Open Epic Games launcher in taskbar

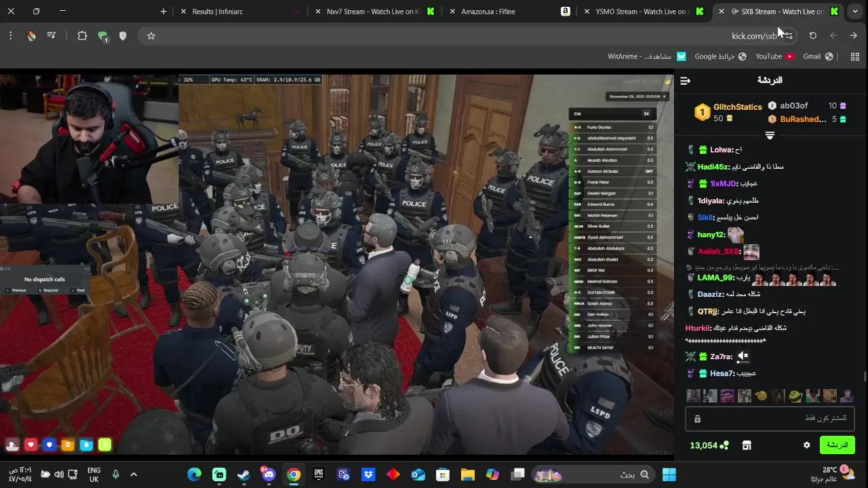click(x=319, y=474)
